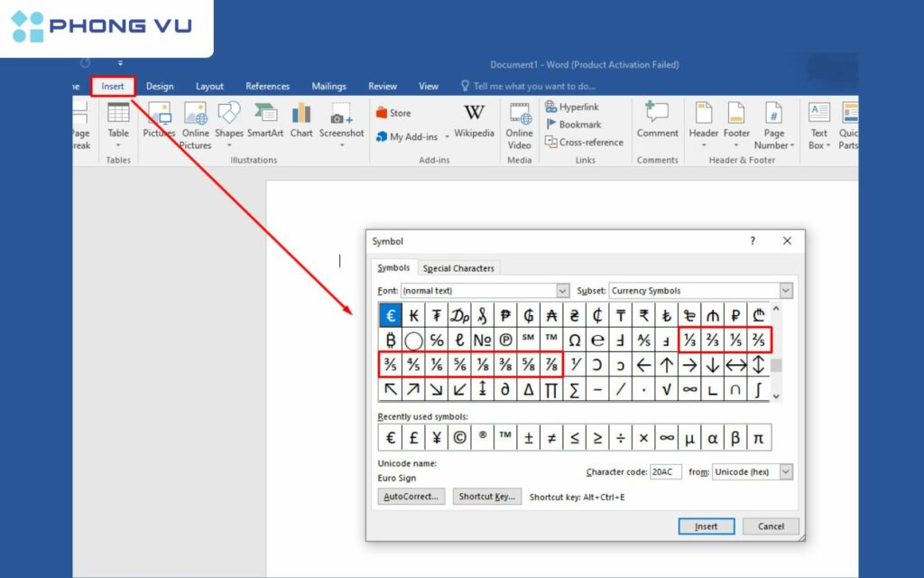Open the AutoCorrect settings
The width and height of the screenshot is (924, 578).
(411, 496)
